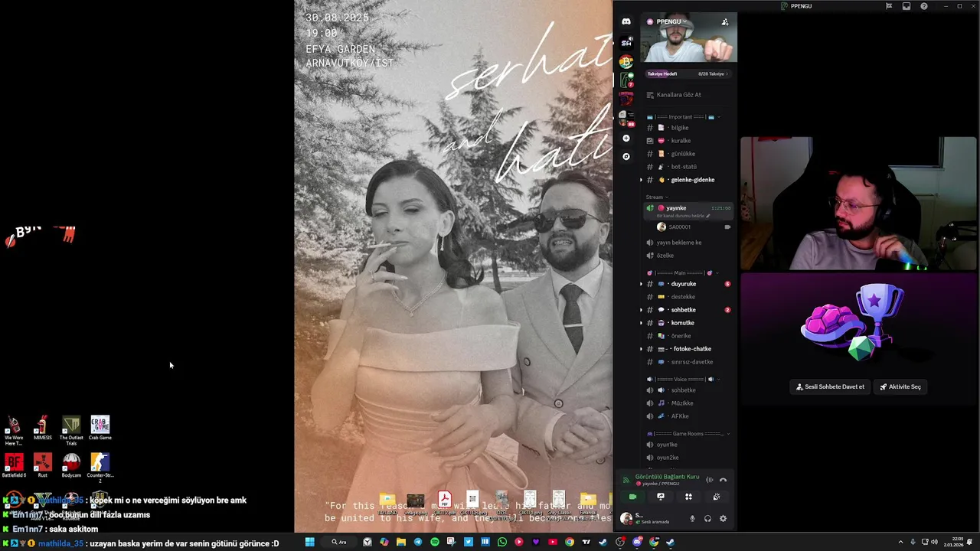The width and height of the screenshot is (980, 551).
Task: Join Müzikke voice channel
Action: tap(688, 403)
